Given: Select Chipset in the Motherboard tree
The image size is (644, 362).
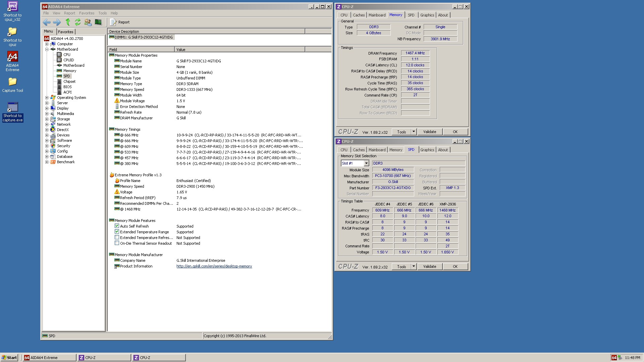Looking at the screenshot, I should pyautogui.click(x=69, y=81).
